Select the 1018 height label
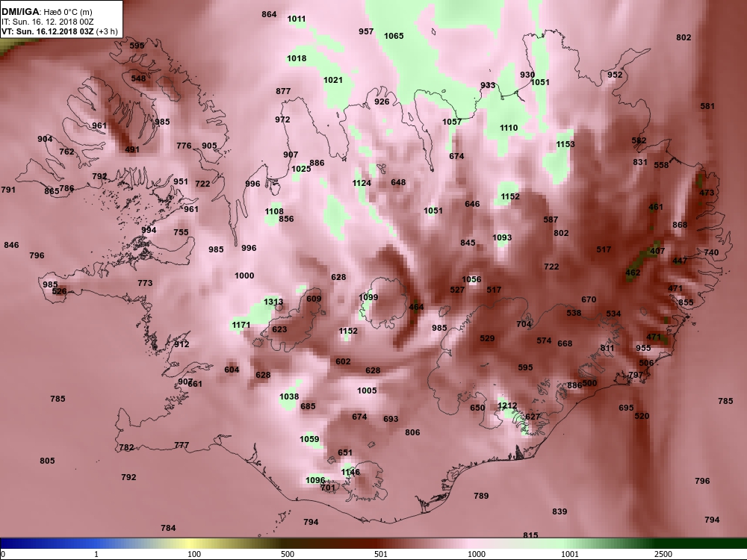The image size is (747, 560). pyautogui.click(x=297, y=58)
